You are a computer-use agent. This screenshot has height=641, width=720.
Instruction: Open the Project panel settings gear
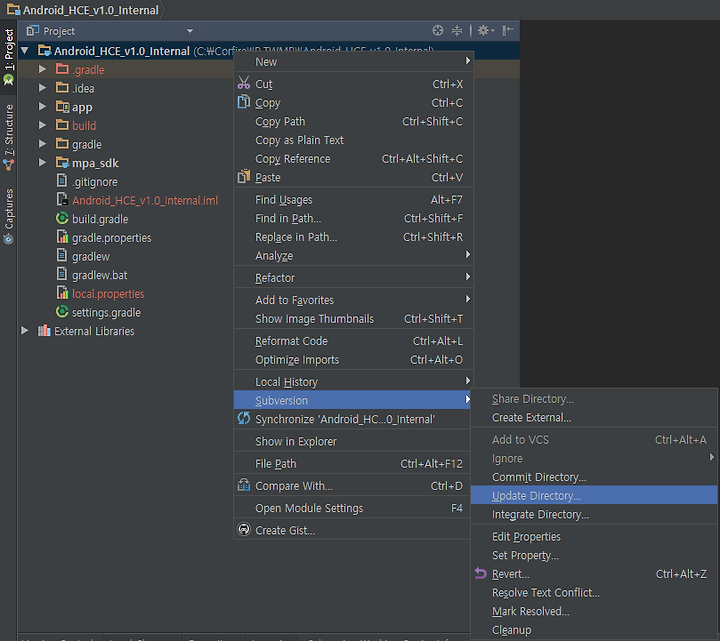point(485,31)
